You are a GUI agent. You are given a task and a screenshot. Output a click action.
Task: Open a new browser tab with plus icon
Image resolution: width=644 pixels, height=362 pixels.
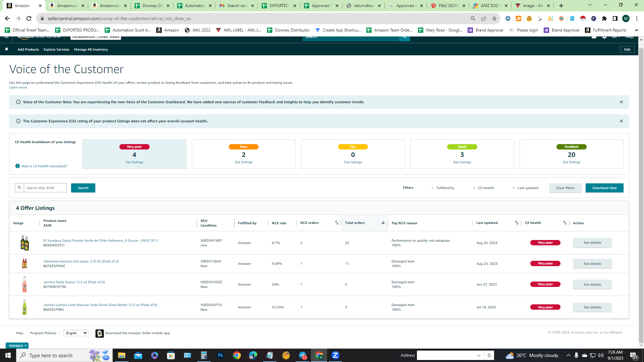561,6
